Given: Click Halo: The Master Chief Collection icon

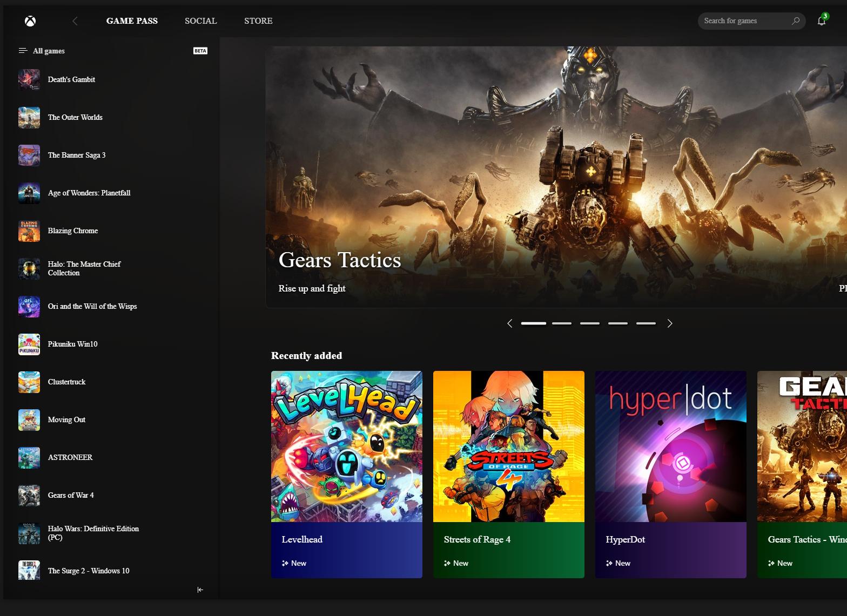Looking at the screenshot, I should coord(29,269).
